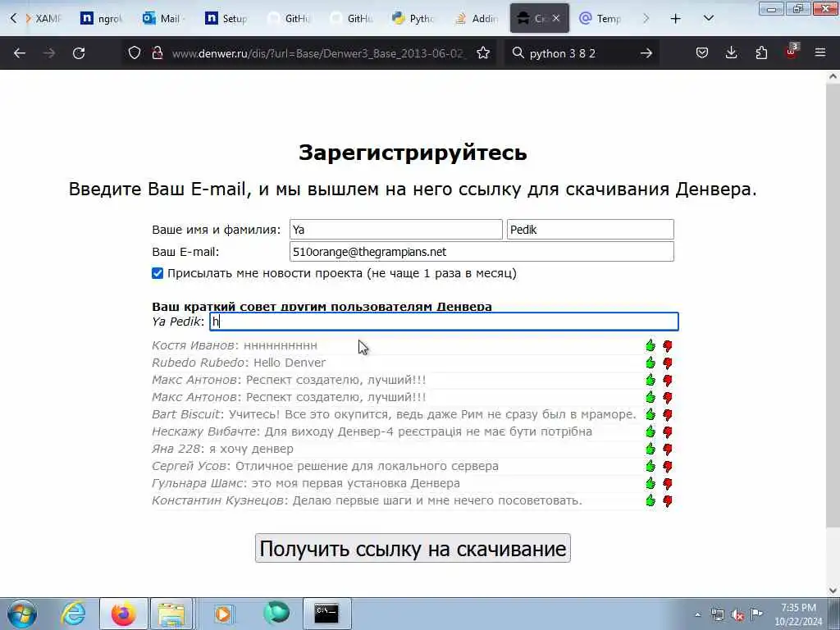840x630 pixels.
Task: Open Firefox application menu
Action: click(820, 53)
